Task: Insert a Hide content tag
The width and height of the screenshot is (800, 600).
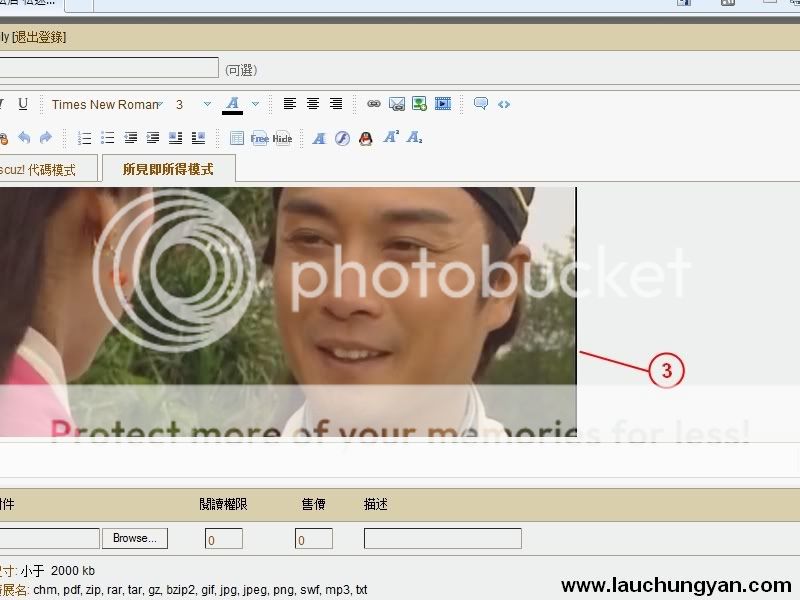Action: pyautogui.click(x=282, y=138)
